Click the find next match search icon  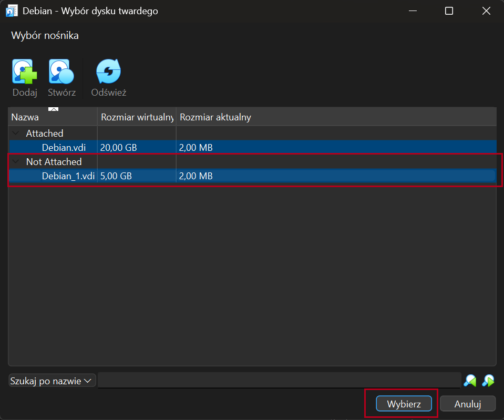(x=488, y=381)
